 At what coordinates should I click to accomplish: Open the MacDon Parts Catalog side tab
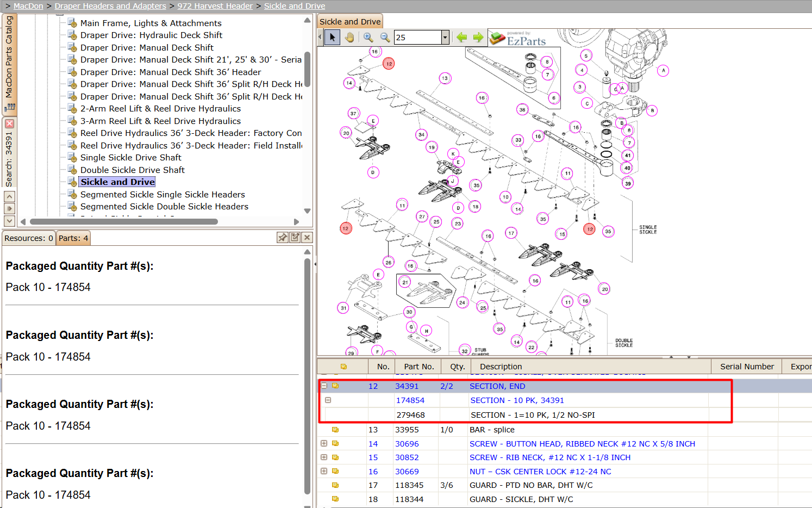tap(9, 64)
